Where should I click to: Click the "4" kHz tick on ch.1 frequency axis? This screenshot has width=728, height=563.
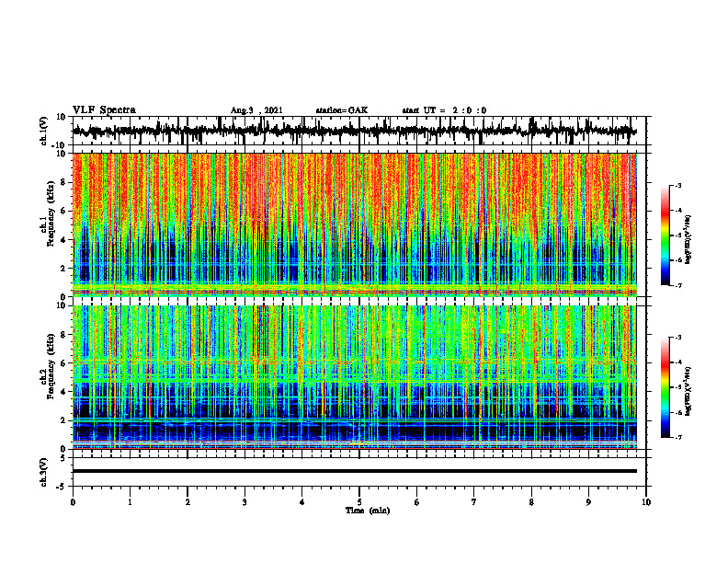coord(64,240)
